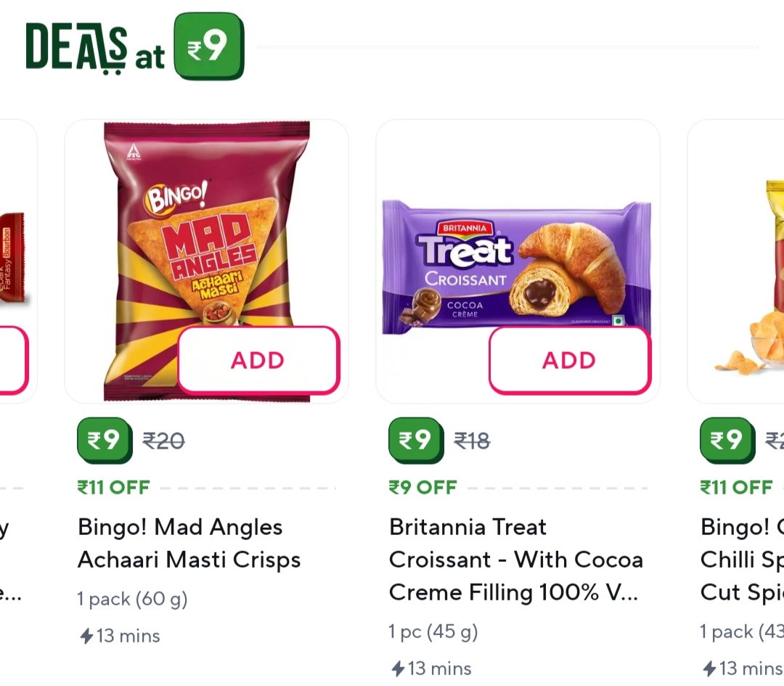Add Britannia Treat Croissant to cart

click(x=569, y=361)
